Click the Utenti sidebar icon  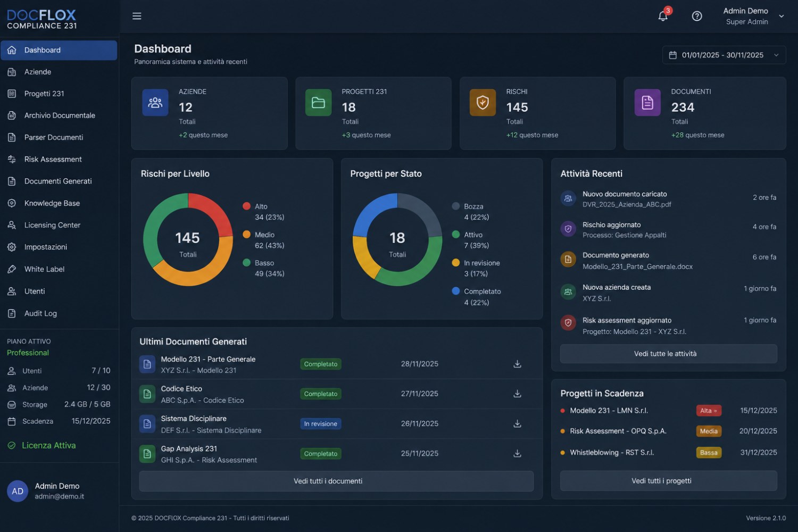pos(12,291)
